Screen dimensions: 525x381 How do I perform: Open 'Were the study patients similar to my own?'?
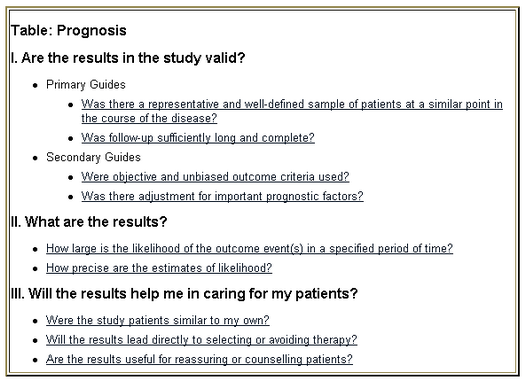tap(158, 320)
